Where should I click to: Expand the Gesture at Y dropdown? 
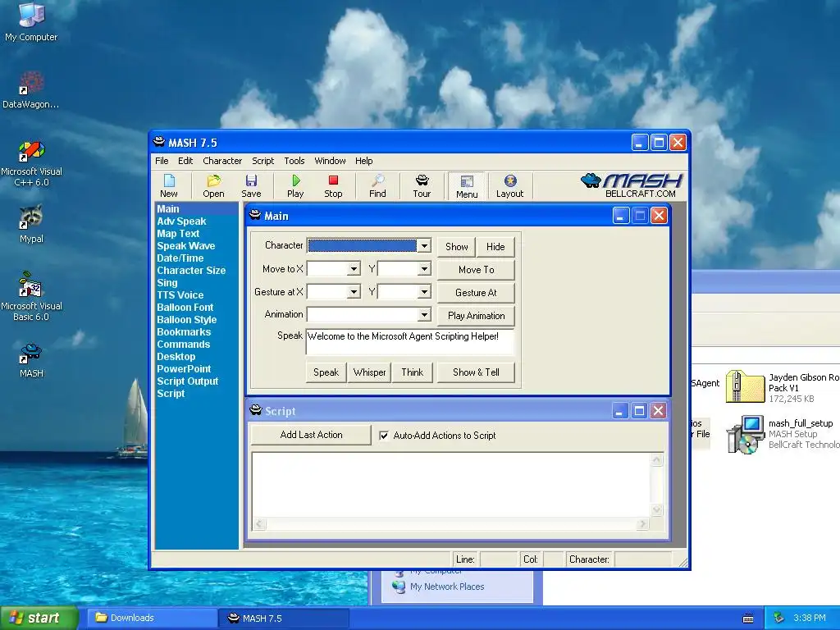pyautogui.click(x=424, y=292)
